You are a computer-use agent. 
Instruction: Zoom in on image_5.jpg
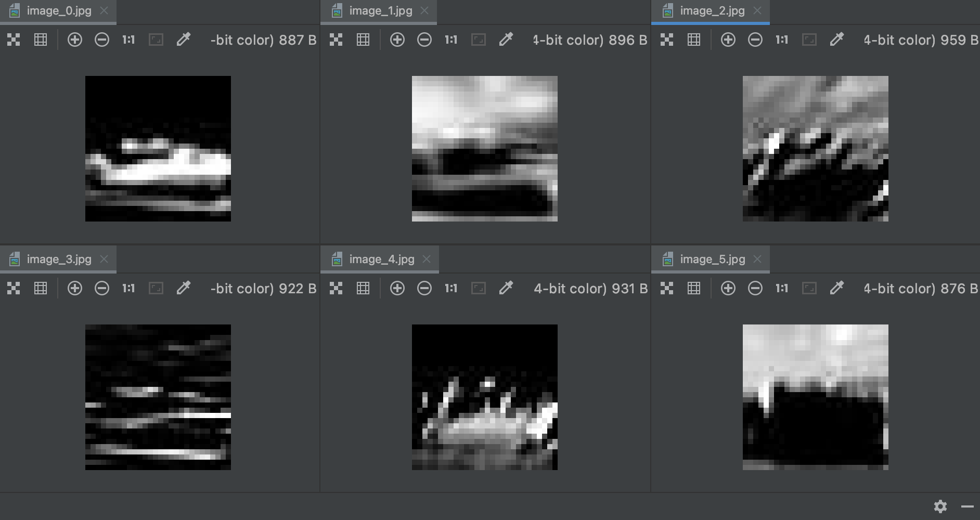728,288
